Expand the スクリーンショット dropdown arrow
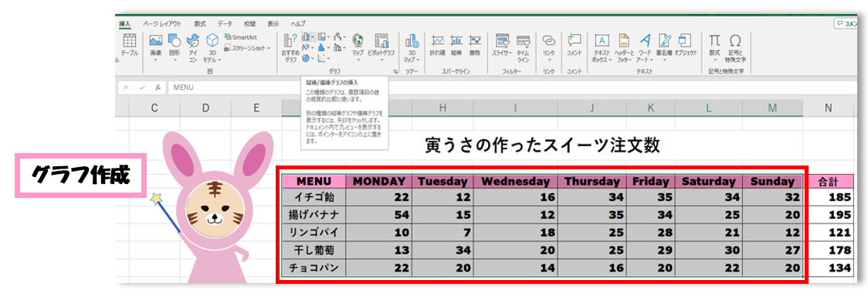The image size is (868, 297). tap(269, 48)
